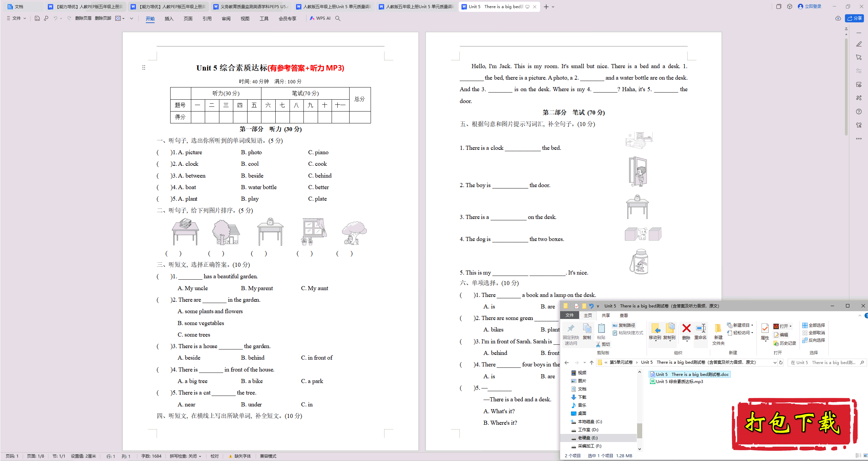Click Invert selection in Explorer ribbon
This screenshot has width=868, height=461.
[813, 340]
